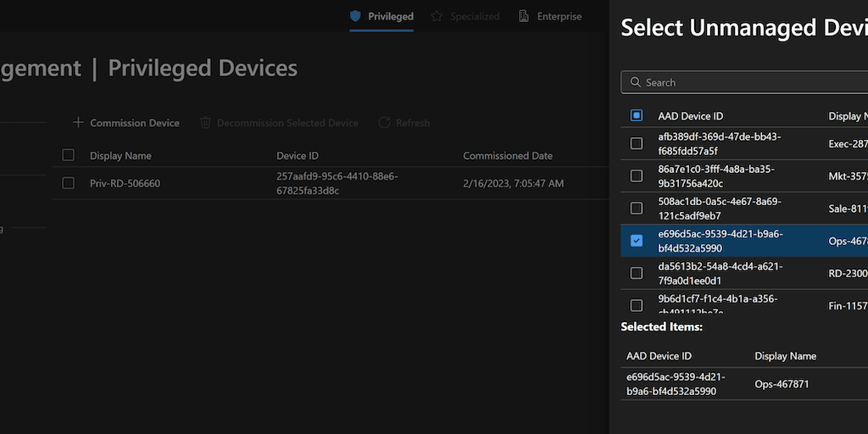868x434 pixels.
Task: Check the box for device afb389df
Action: pyautogui.click(x=637, y=144)
